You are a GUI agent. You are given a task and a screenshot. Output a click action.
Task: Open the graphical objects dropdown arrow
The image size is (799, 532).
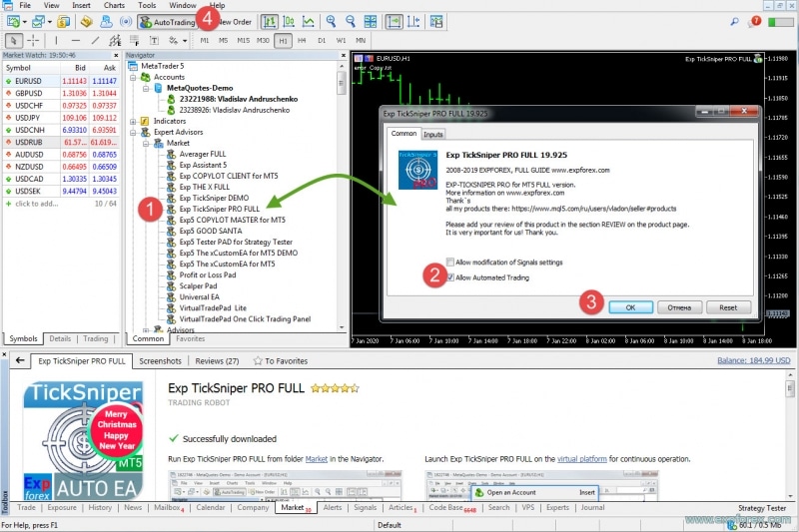(185, 40)
